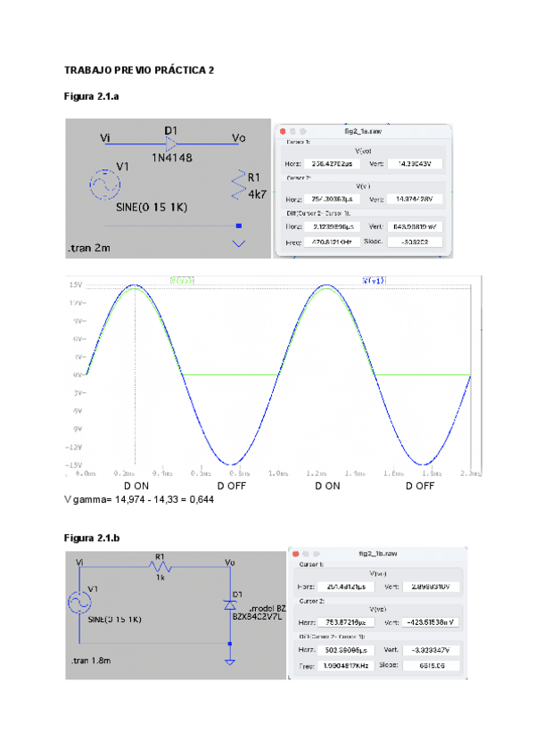535x756 pixels.
Task: Click Cursor 2 Vert field showing 14.974V
Action: pyautogui.click(x=415, y=199)
